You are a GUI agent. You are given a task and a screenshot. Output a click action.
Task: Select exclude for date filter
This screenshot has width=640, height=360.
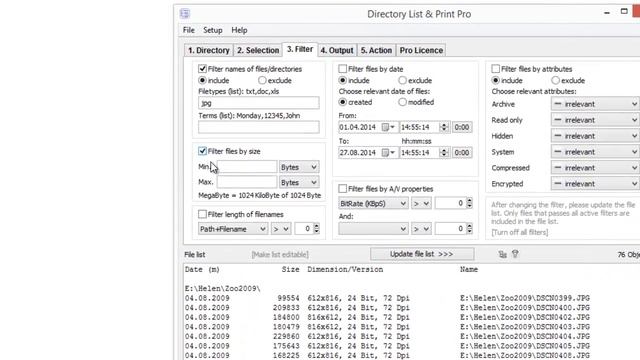(402, 80)
